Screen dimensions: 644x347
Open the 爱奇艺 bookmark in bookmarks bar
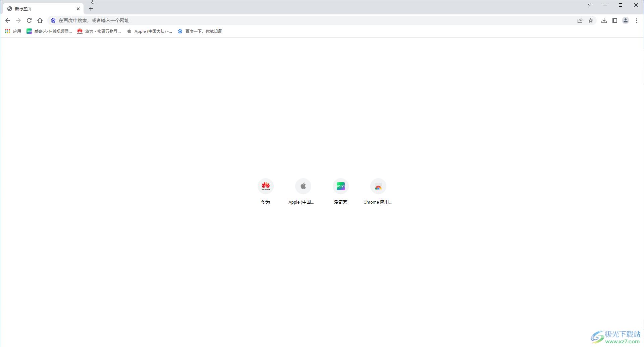coord(49,31)
